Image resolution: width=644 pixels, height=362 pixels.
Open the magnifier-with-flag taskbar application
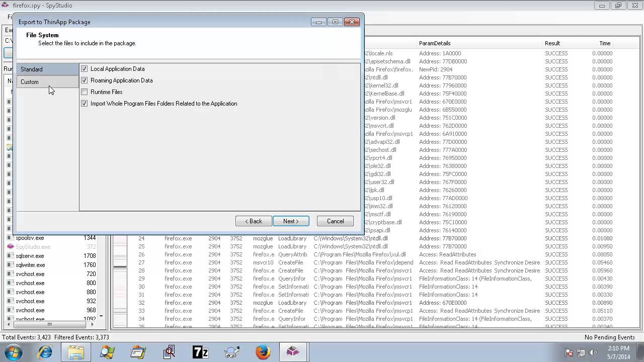click(x=107, y=352)
